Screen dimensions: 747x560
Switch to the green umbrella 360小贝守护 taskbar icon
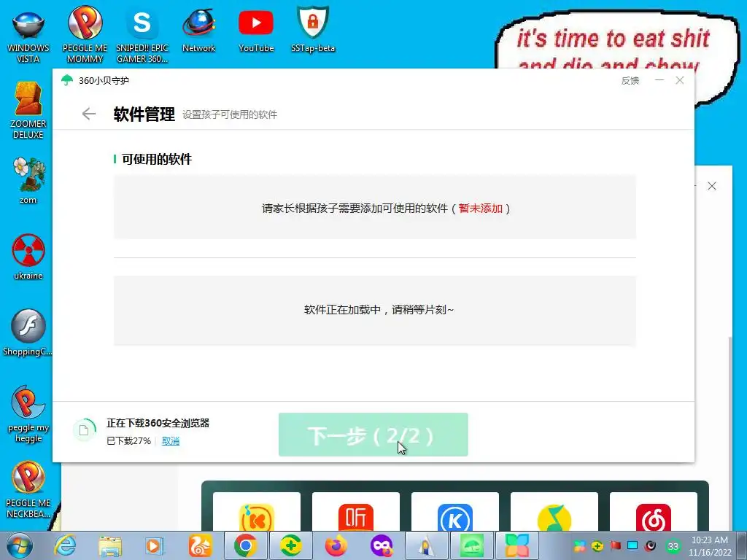point(472,545)
